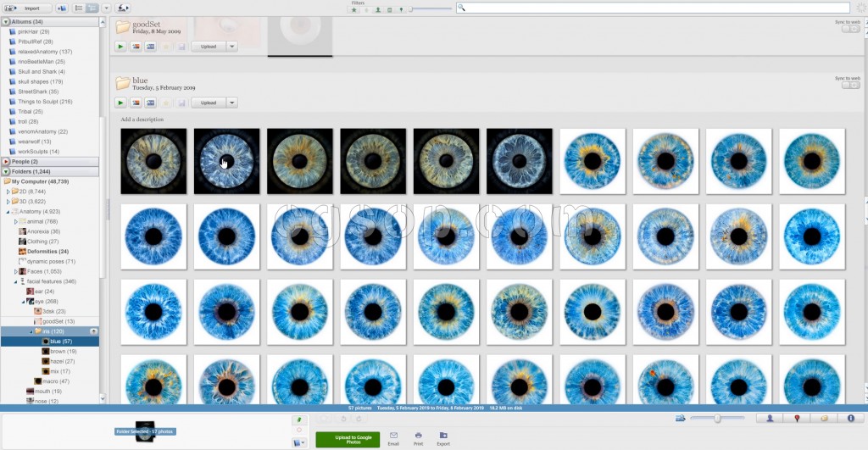Image resolution: width=868 pixels, height=450 pixels.
Task: Open the pinkHair (29) album
Action: [x=33, y=31]
